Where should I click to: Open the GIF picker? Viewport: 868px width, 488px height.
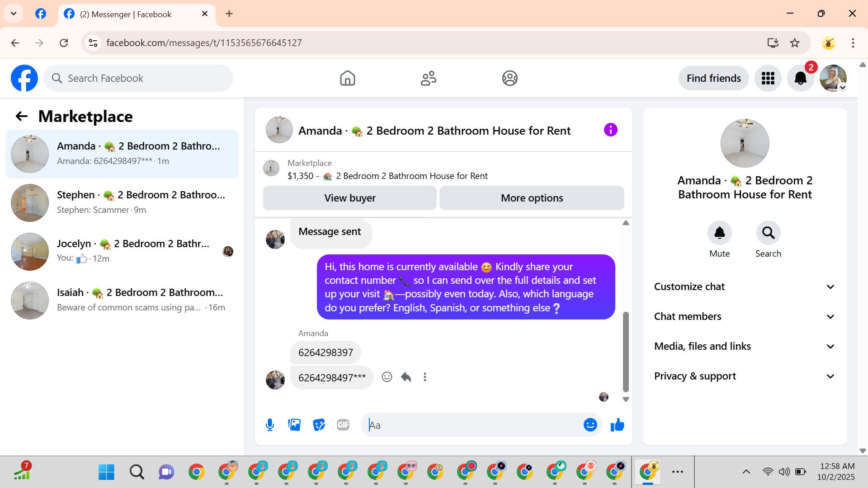click(x=343, y=425)
